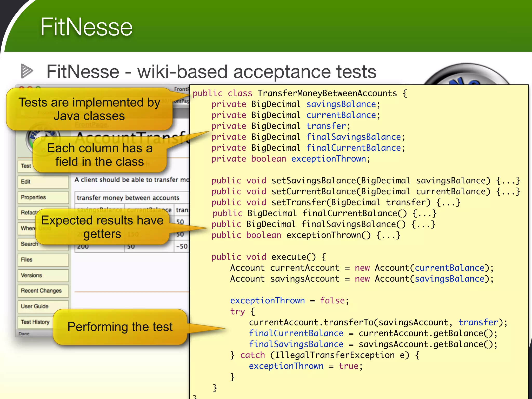Click the 'Tests are implemented by Java classes' callout
Viewport: 532px width, 399px height.
[89, 109]
